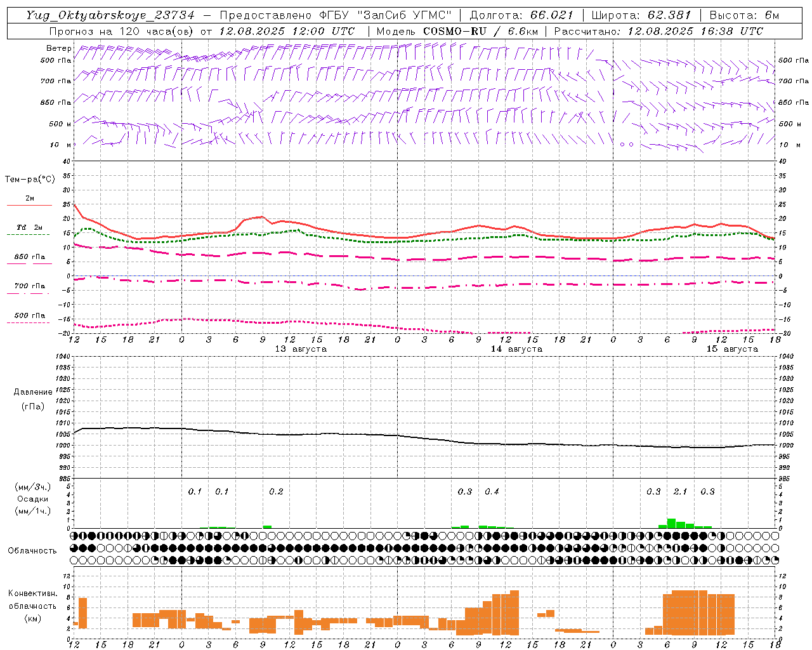Image resolution: width=812 pixels, height=650 pixels.
Task: Click the Давление pressure panel label
Action: 33,392
